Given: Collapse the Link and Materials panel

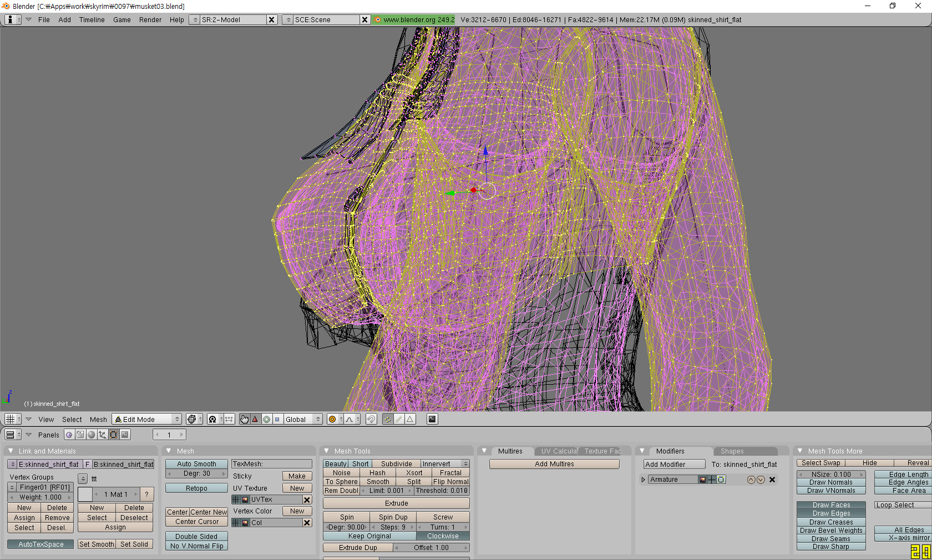Looking at the screenshot, I should pyautogui.click(x=11, y=451).
